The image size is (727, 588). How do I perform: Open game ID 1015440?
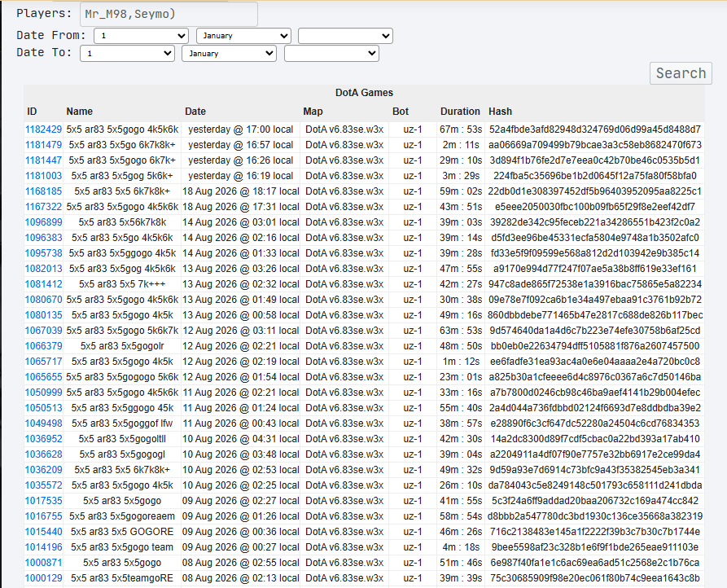[44, 532]
